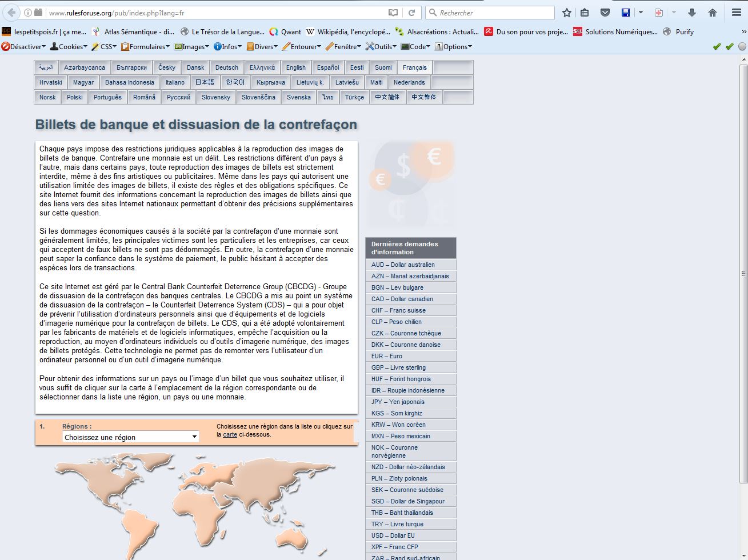Open the downloads arrow icon
This screenshot has width=748, height=560.
point(692,13)
